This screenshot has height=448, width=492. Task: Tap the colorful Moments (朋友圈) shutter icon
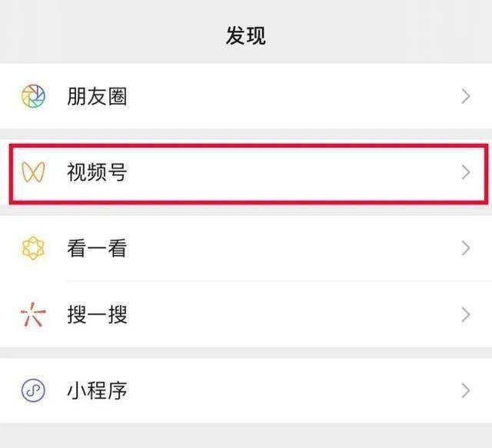[x=33, y=97]
